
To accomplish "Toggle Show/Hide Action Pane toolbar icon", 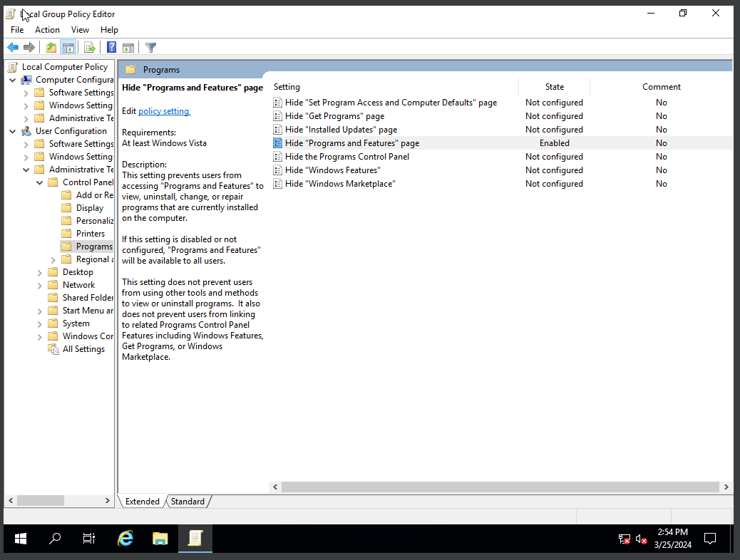I will pos(128,47).
